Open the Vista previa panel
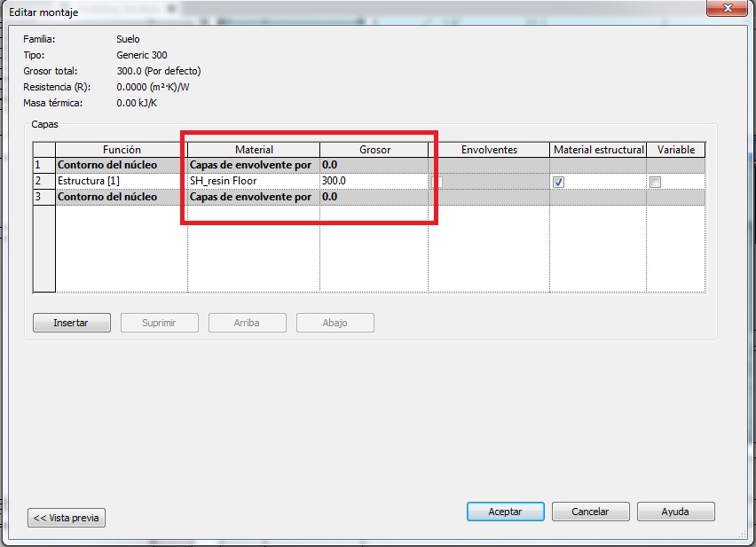Screen dimensions: 756x547 (x=67, y=518)
